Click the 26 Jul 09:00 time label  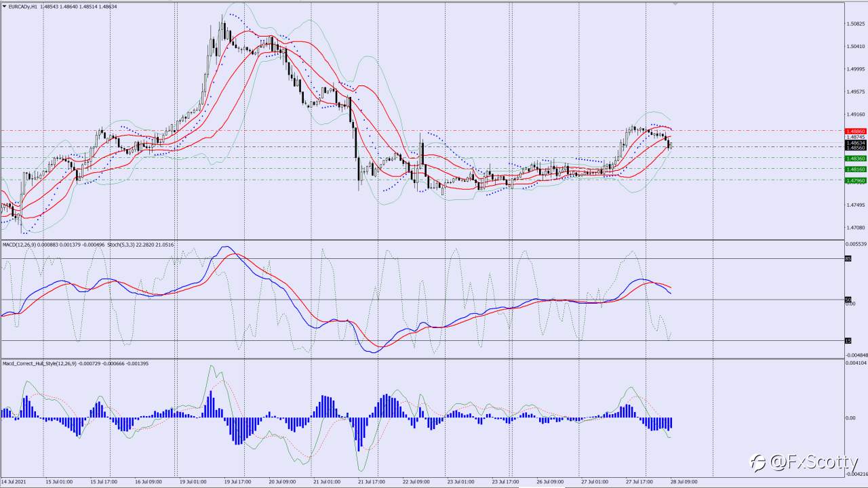pos(551,482)
